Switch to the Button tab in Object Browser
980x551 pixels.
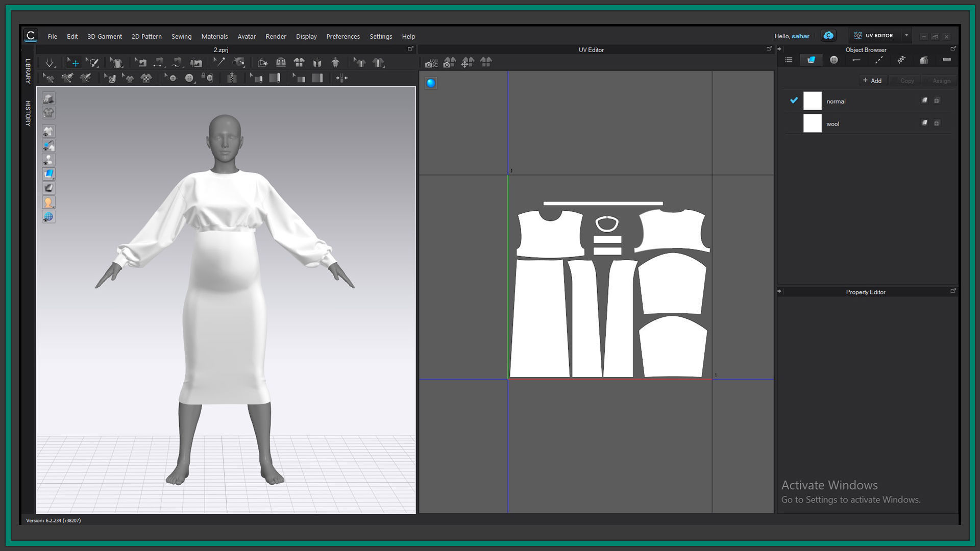click(834, 60)
